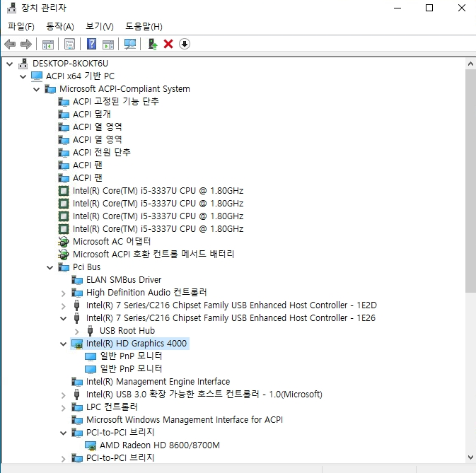Screen dimensions: 476x473
Task: Select Intel(R) Management Engine Interface
Action: (x=158, y=382)
